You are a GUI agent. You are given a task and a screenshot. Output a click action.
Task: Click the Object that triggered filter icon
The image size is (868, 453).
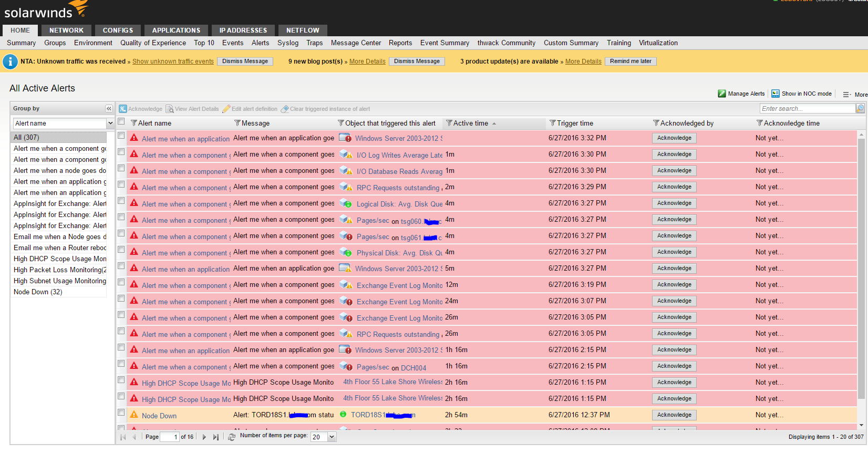[x=341, y=123]
